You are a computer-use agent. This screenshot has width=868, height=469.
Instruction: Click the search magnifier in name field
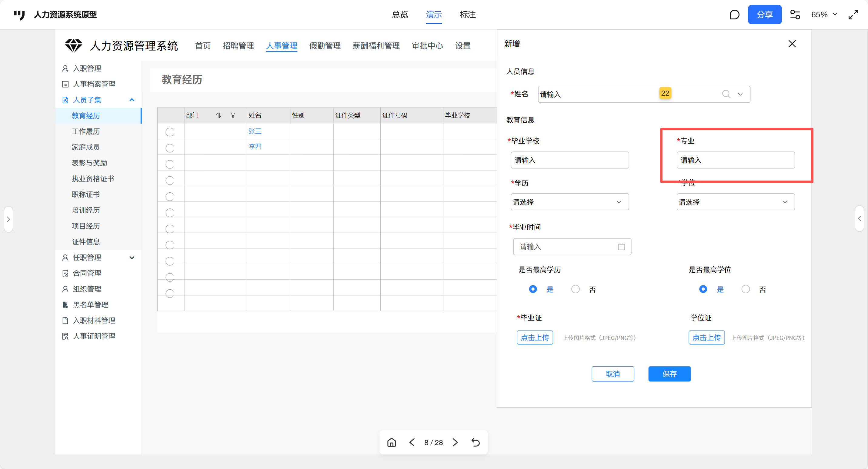[726, 94]
